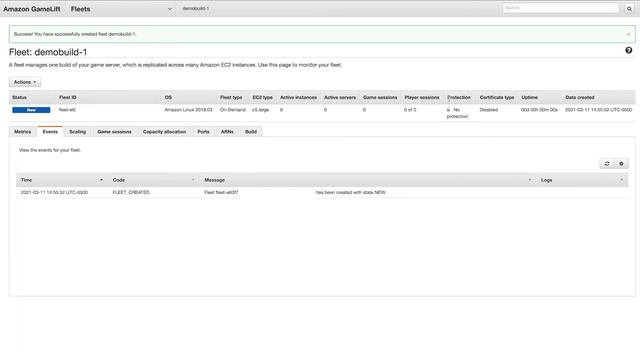The height and width of the screenshot is (360, 640).
Task: Open the Scaling tab
Action: click(78, 132)
